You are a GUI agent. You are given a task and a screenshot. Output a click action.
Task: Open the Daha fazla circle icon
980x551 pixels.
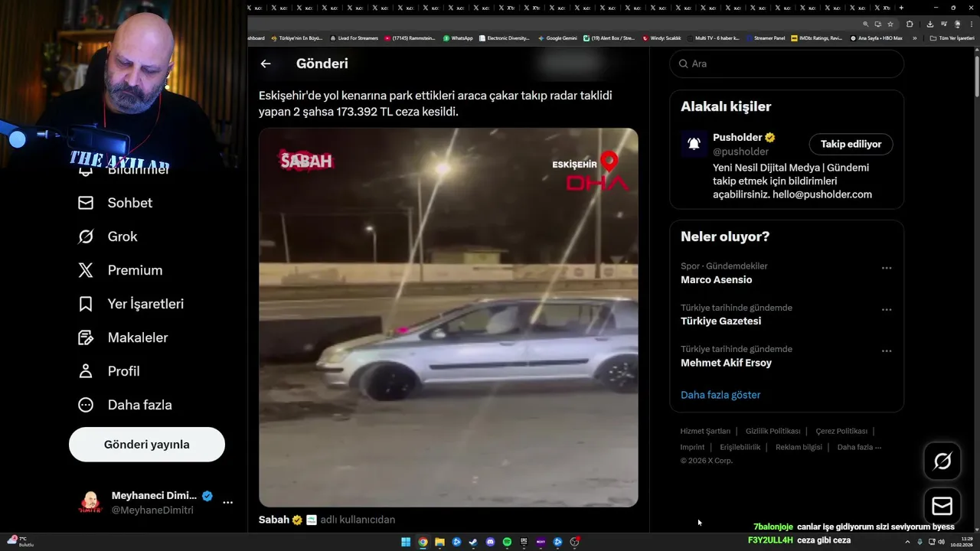86,405
